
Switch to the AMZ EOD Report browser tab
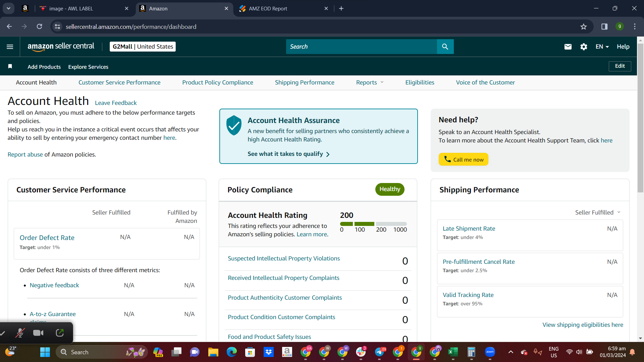(284, 8)
